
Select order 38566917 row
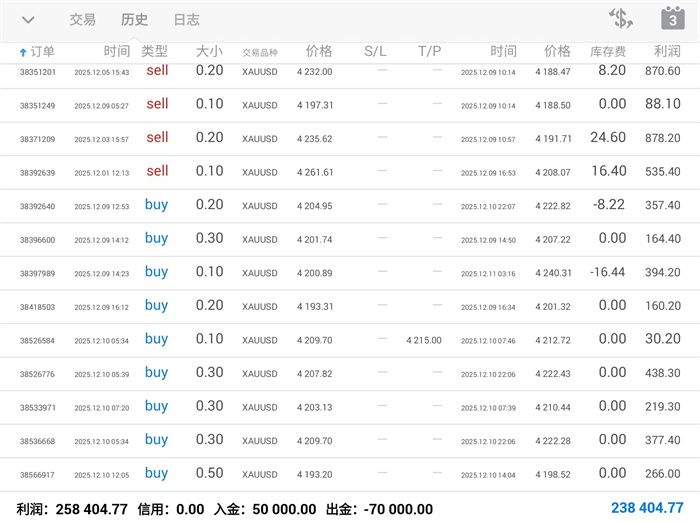350,474
